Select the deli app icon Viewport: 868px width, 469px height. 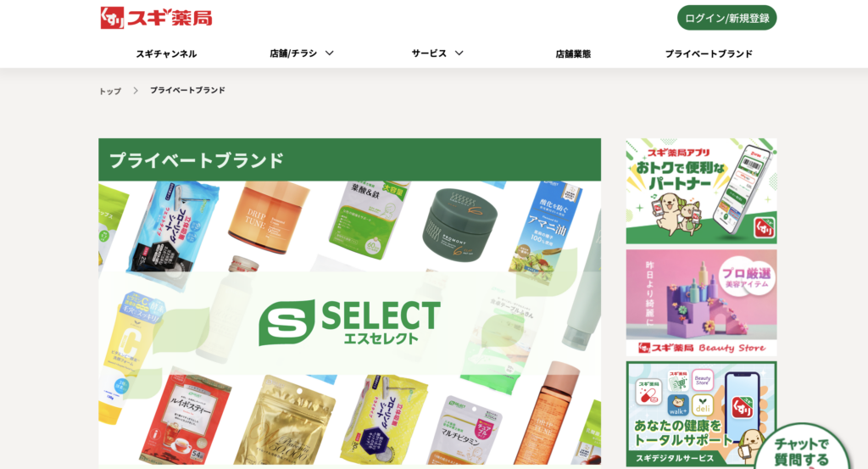point(703,405)
